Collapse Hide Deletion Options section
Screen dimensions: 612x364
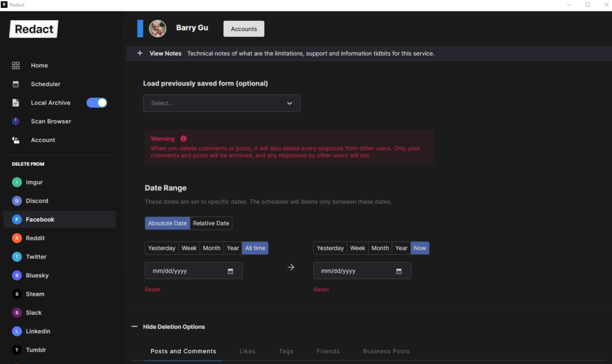click(134, 327)
